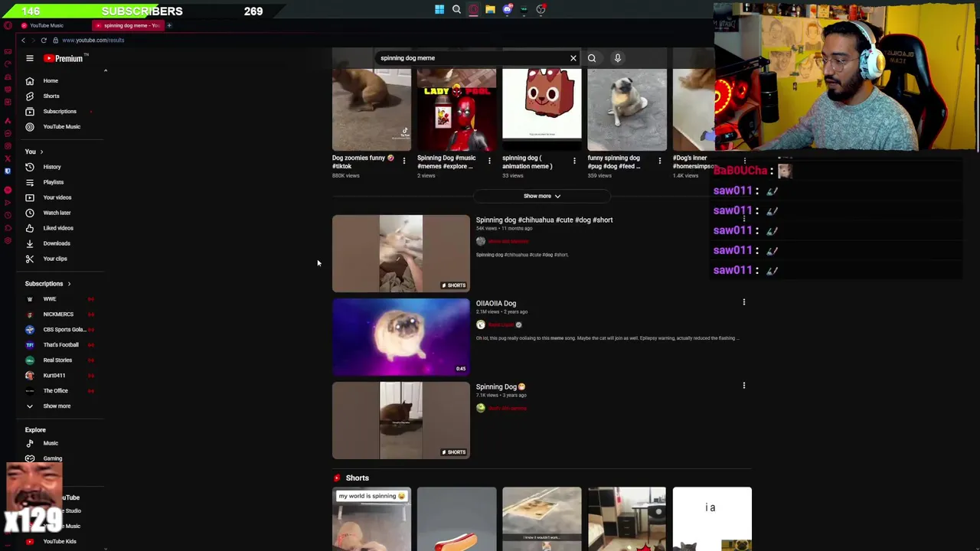Expand the Subscriptions section header
This screenshot has height=551, width=980.
(47, 284)
